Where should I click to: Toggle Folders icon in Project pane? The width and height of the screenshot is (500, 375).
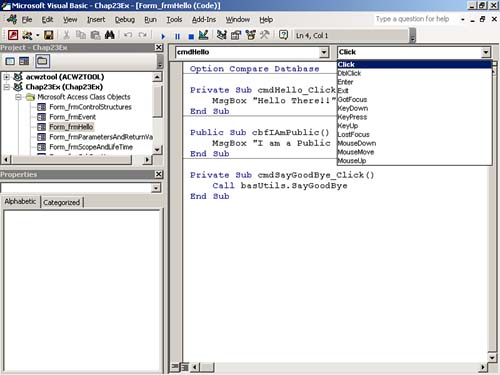tap(42, 61)
